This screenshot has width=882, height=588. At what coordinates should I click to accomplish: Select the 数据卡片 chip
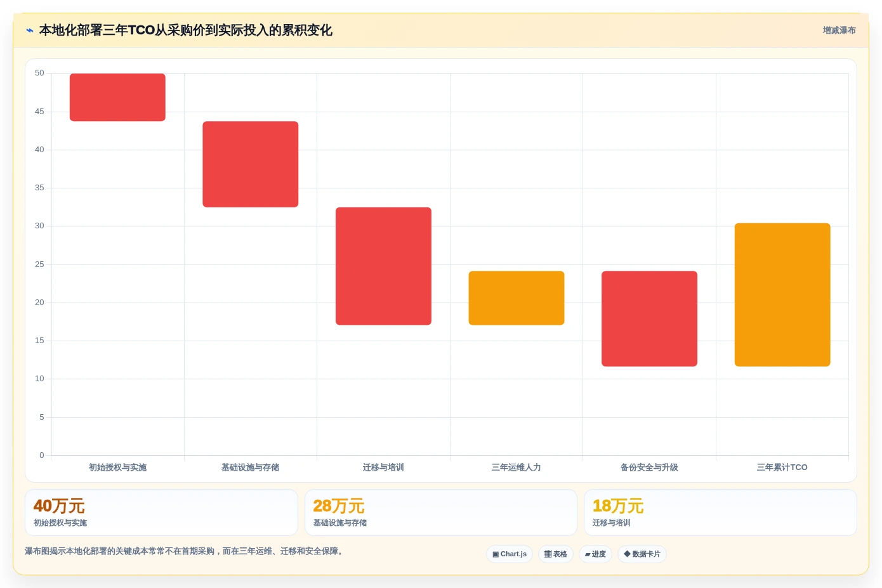pyautogui.click(x=642, y=554)
